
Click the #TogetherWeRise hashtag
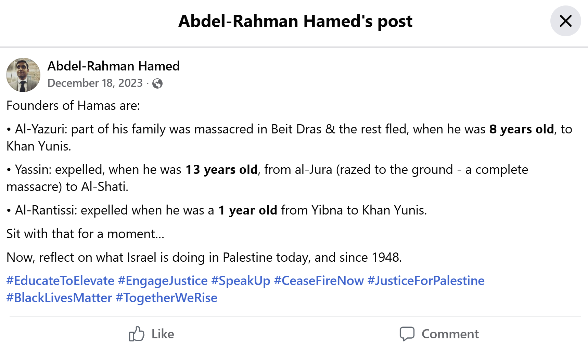pyautogui.click(x=166, y=298)
